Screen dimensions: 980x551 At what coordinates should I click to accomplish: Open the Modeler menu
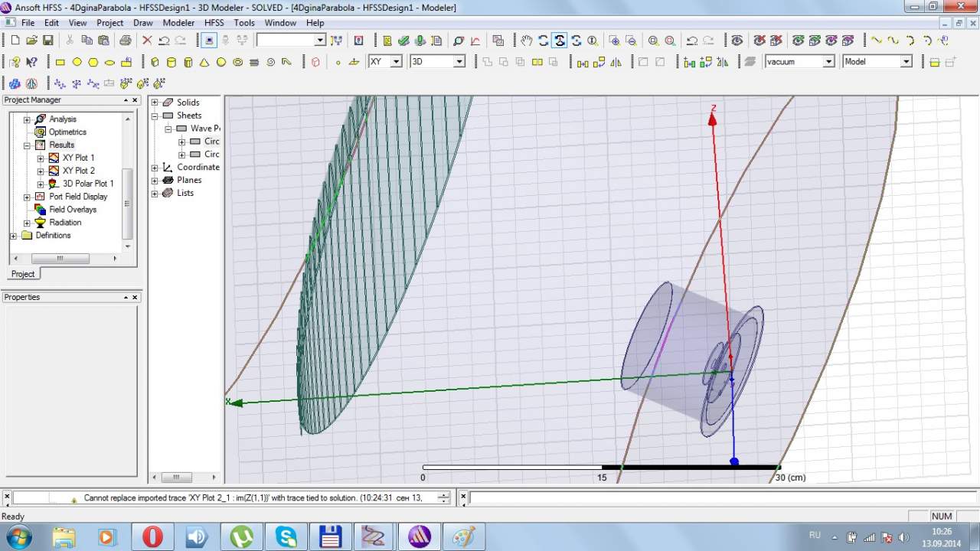178,23
